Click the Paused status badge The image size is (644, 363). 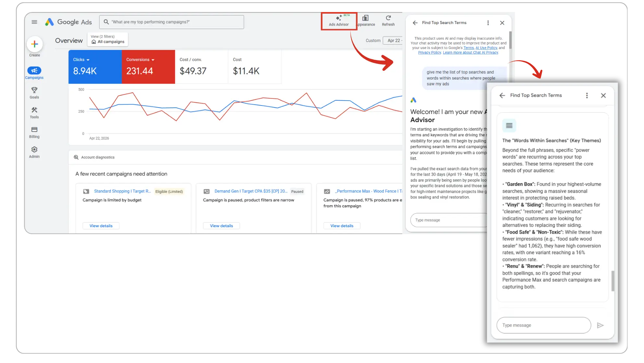(x=297, y=192)
